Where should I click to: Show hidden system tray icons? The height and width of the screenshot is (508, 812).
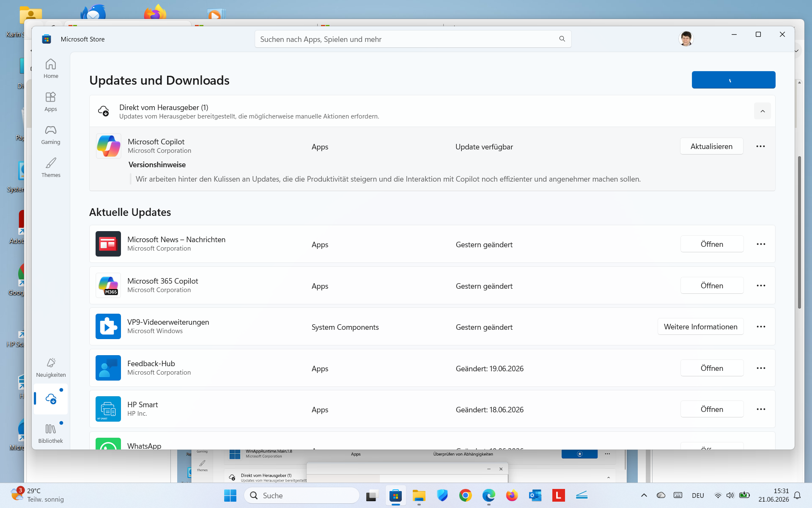tap(644, 495)
